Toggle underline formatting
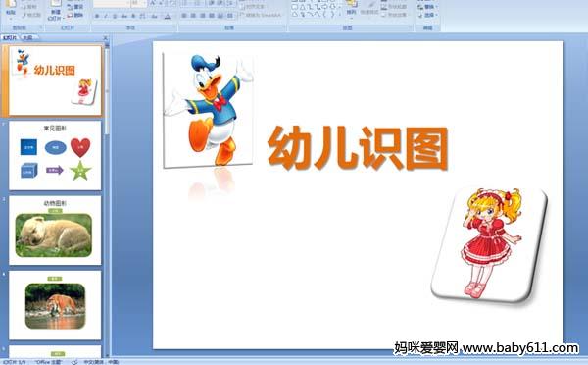The height and width of the screenshot is (365, 588). 115,16
